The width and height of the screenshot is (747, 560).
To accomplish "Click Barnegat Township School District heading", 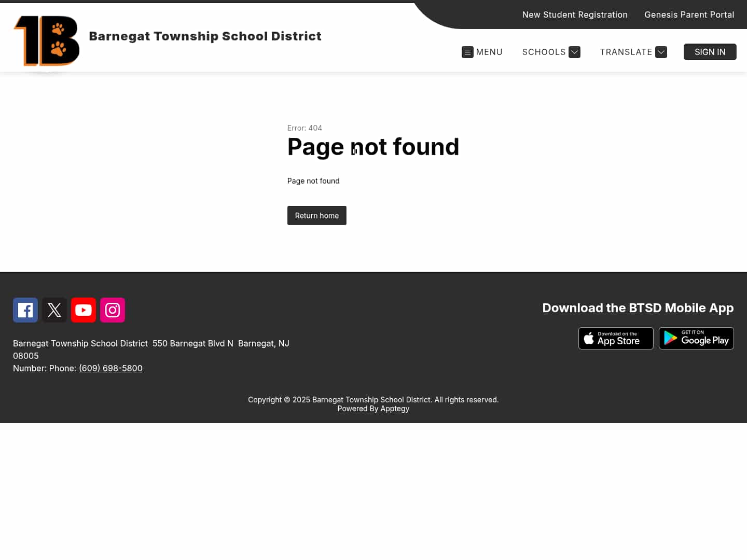I will (205, 36).
